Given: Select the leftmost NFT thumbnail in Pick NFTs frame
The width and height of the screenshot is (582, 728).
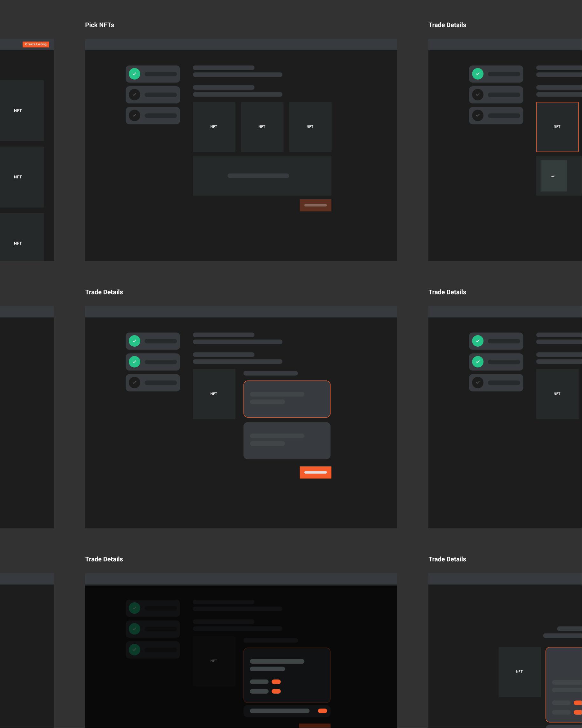Looking at the screenshot, I should (x=214, y=127).
